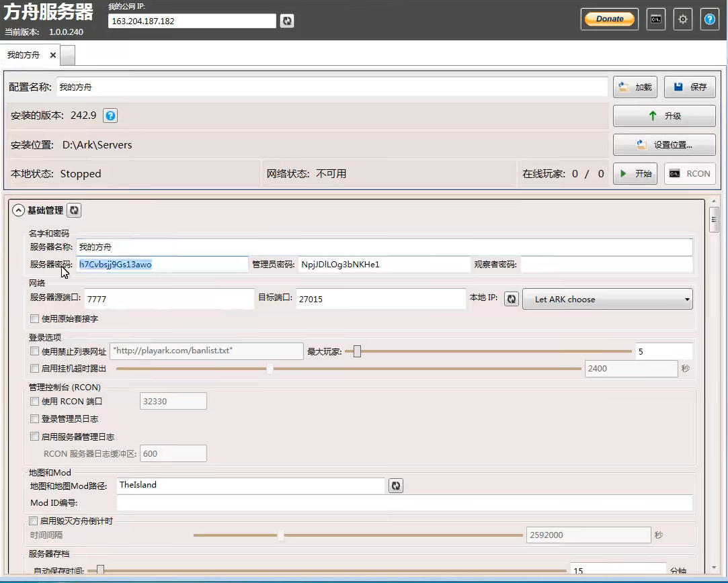Click the public IP address field
This screenshot has width=728, height=583.
[x=192, y=21]
